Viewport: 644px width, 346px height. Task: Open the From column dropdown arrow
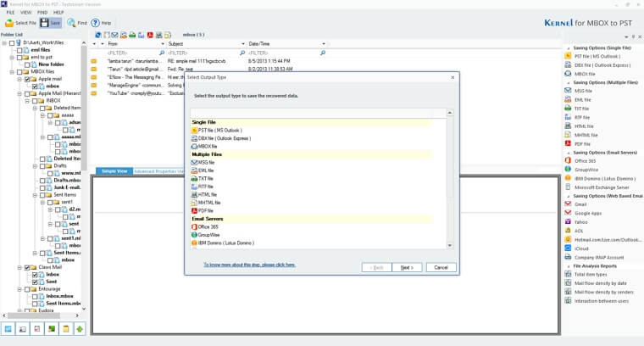click(x=163, y=44)
